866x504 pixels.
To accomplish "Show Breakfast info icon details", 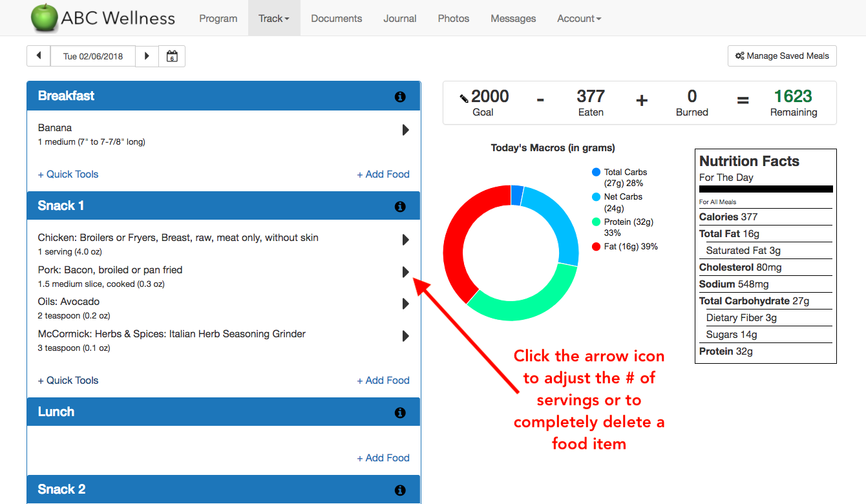I will [400, 97].
